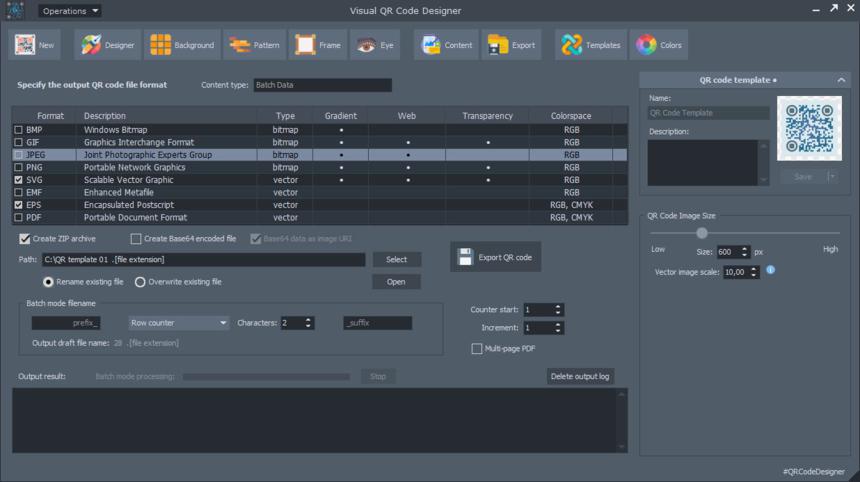Open the Templates icon
This screenshot has width=860, height=482.
[572, 45]
